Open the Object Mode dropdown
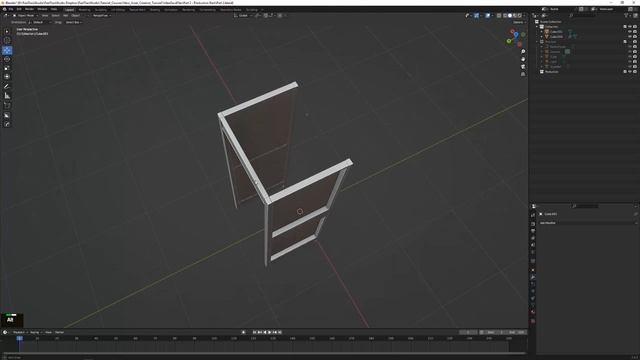The width and height of the screenshot is (640, 360). point(25,16)
